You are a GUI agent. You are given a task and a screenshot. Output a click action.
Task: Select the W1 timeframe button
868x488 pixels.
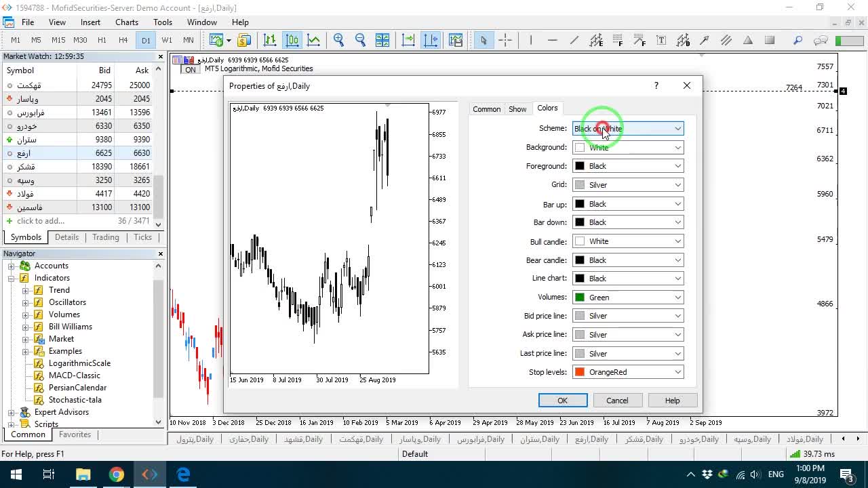(x=167, y=40)
